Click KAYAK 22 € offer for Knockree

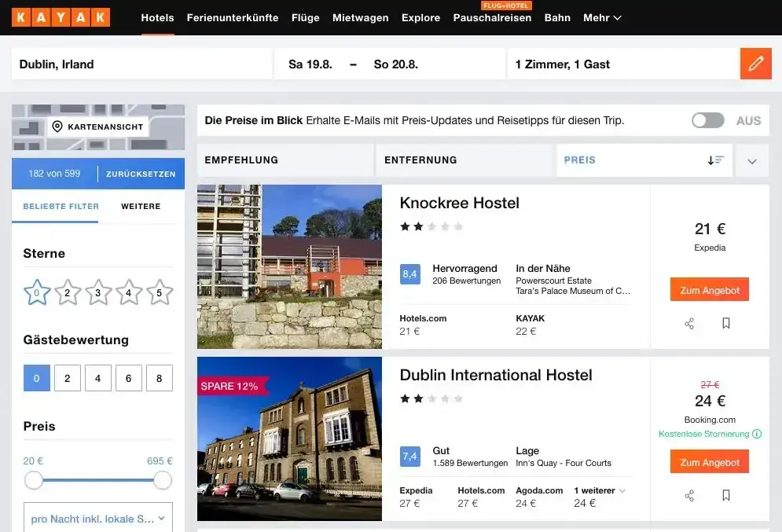coord(531,325)
